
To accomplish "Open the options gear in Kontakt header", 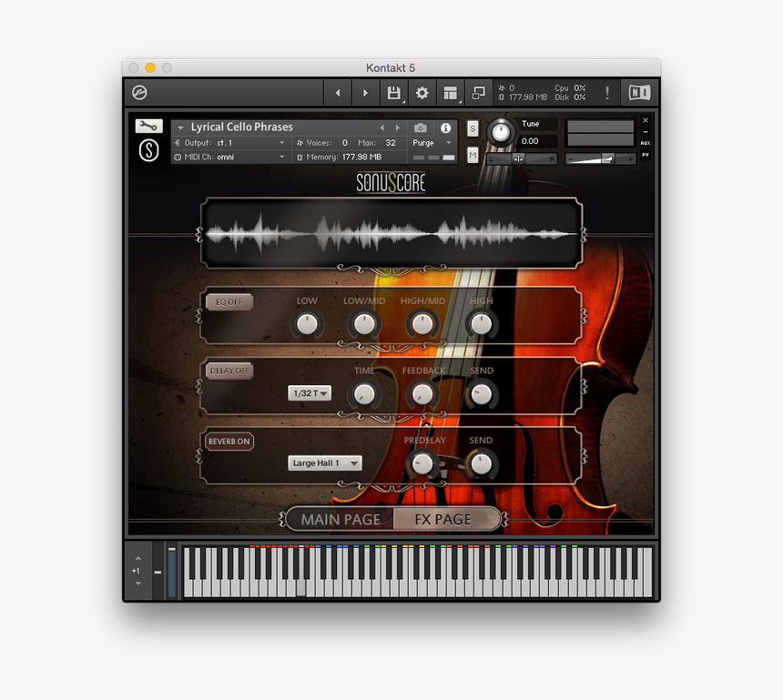I will [x=422, y=93].
